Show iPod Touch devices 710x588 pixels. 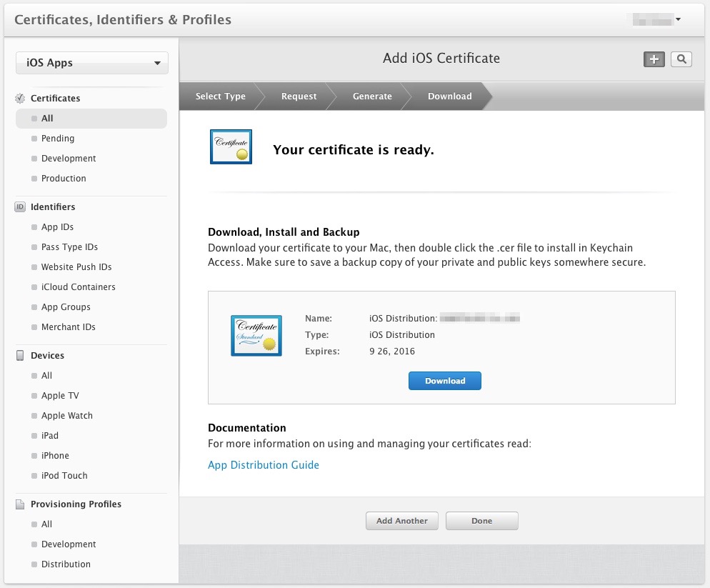point(64,476)
